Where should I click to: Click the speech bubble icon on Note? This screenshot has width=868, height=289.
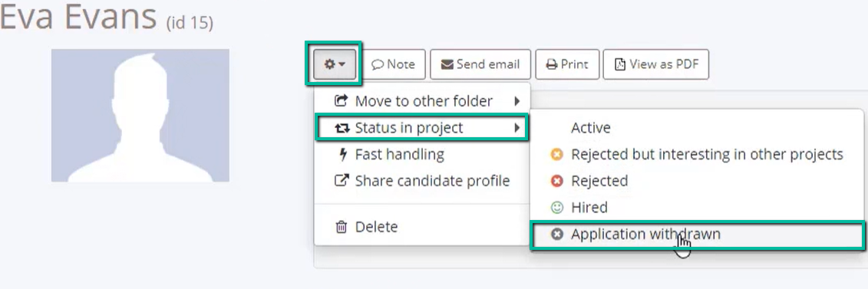pos(378,64)
